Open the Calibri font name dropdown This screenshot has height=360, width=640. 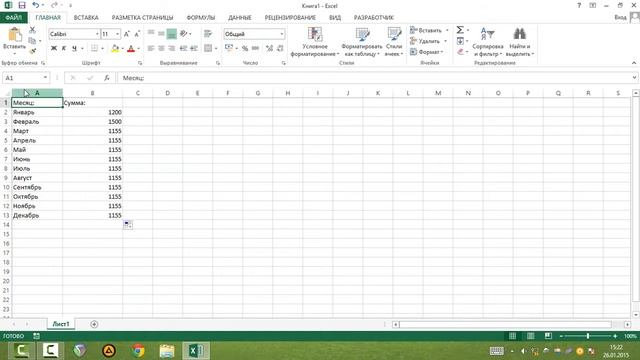pyautogui.click(x=97, y=34)
